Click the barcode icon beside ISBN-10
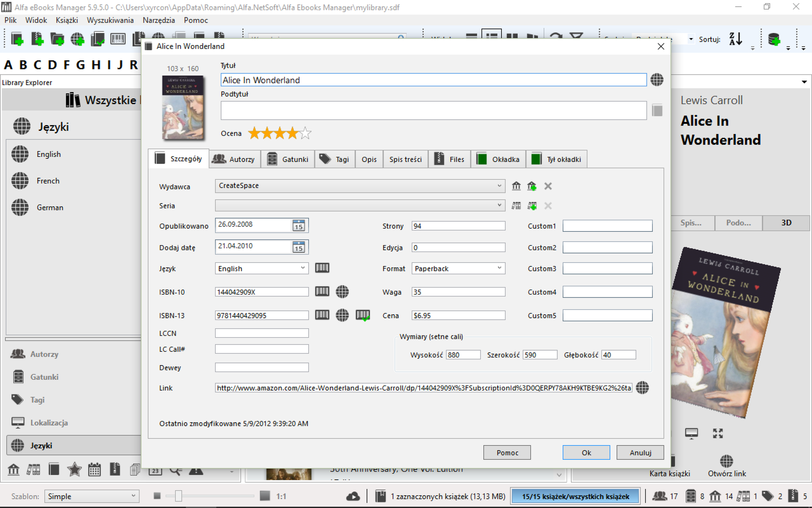 (x=322, y=291)
